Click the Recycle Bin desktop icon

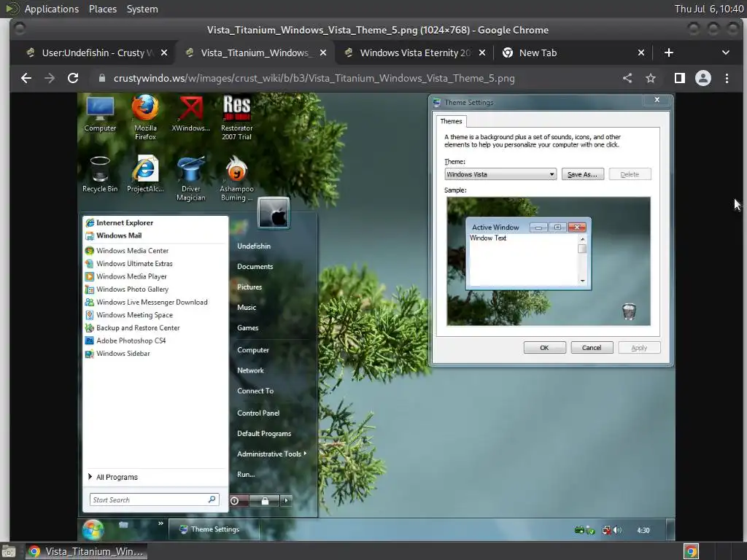tap(100, 175)
